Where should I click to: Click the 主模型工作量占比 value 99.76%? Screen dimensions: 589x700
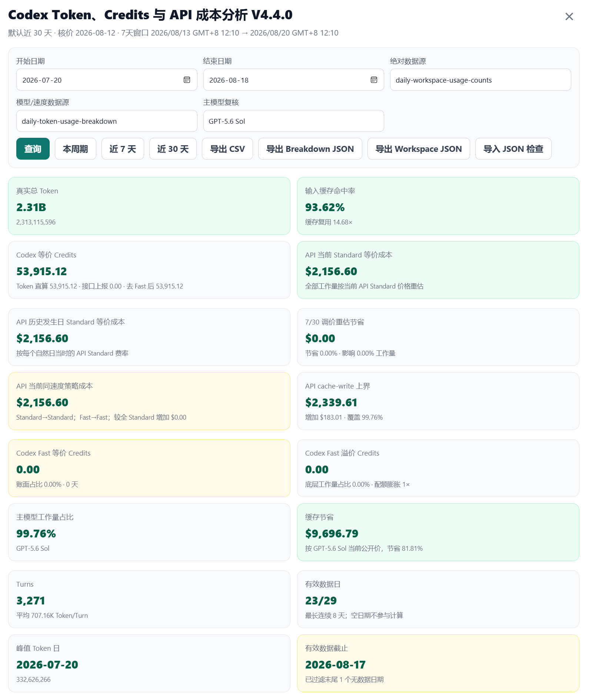point(36,534)
